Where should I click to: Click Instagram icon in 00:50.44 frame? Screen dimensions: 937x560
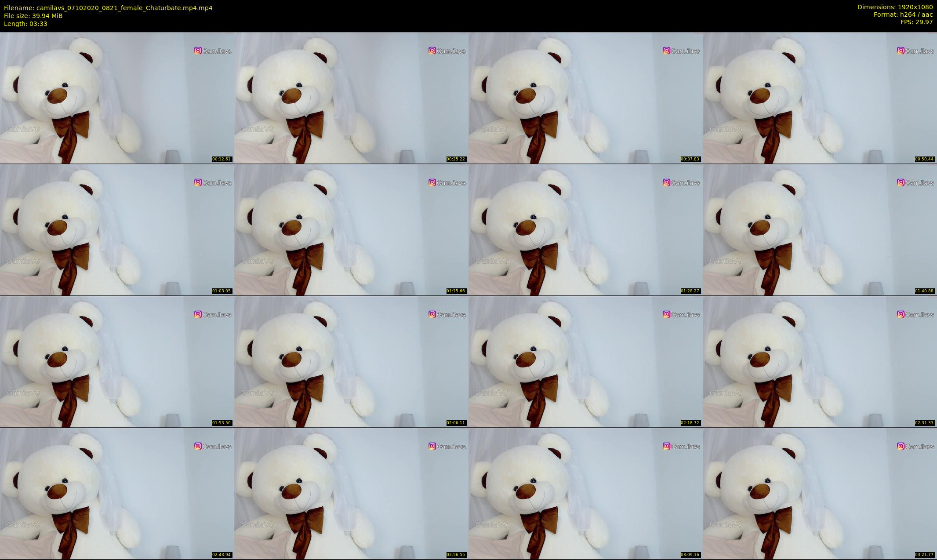(x=901, y=51)
